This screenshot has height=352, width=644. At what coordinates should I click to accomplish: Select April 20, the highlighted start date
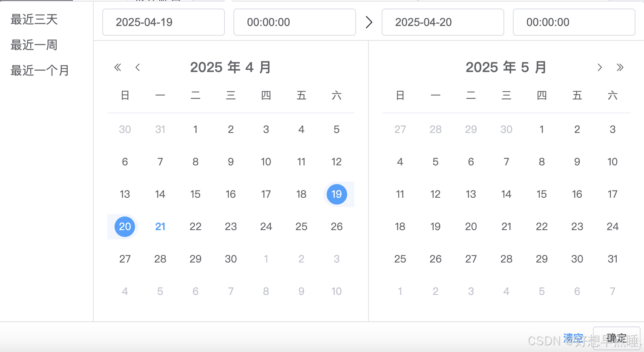[x=124, y=227]
